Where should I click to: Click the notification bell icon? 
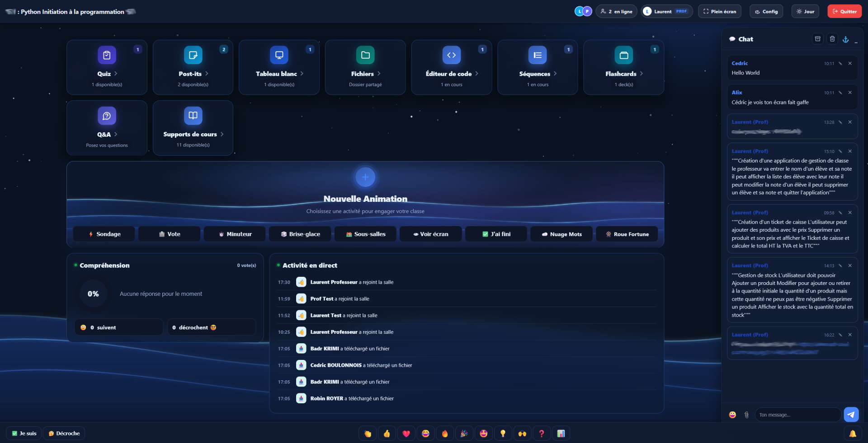click(853, 434)
